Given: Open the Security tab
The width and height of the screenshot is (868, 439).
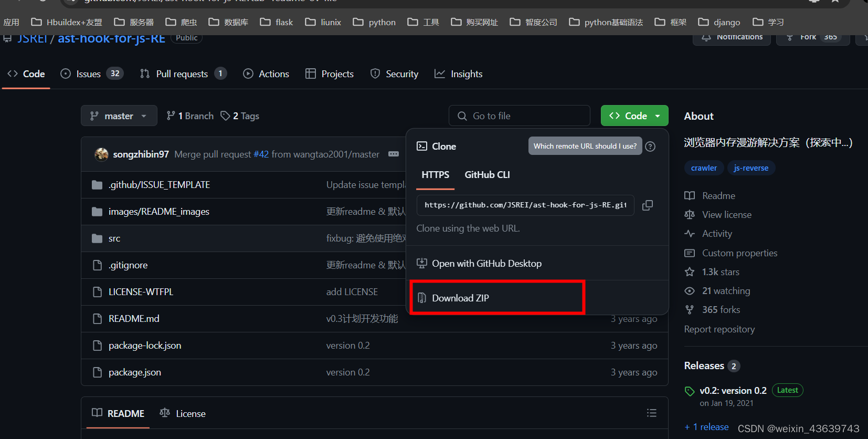Looking at the screenshot, I should click(394, 74).
